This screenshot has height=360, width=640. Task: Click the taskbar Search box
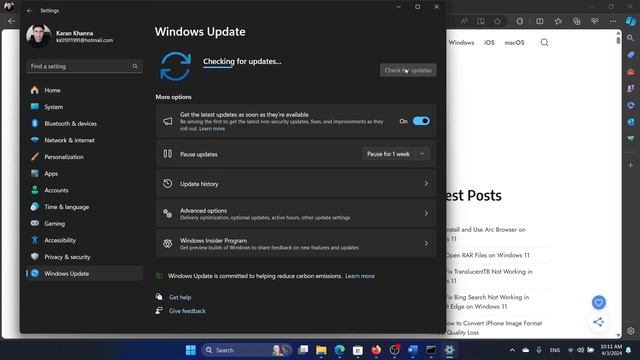click(x=247, y=350)
